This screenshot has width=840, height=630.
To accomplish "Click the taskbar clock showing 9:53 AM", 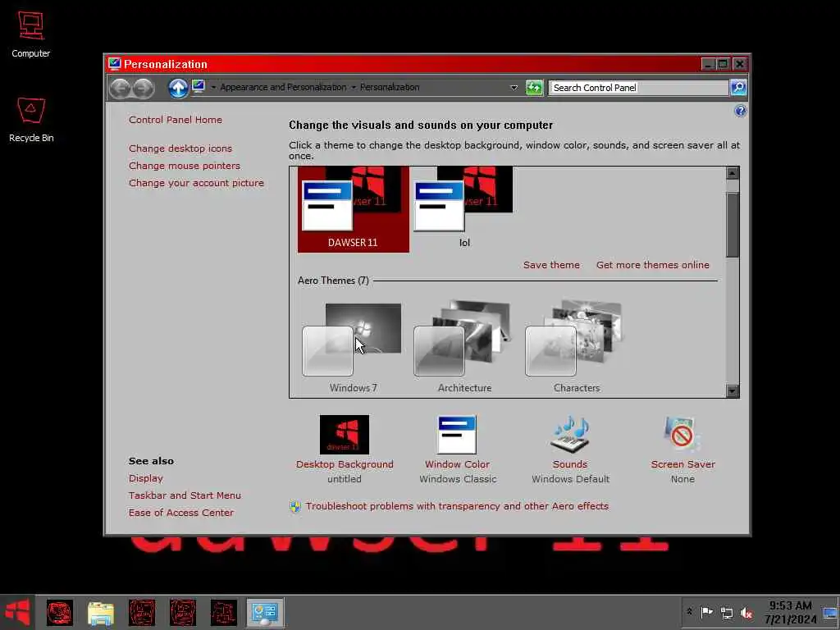I will pyautogui.click(x=790, y=612).
